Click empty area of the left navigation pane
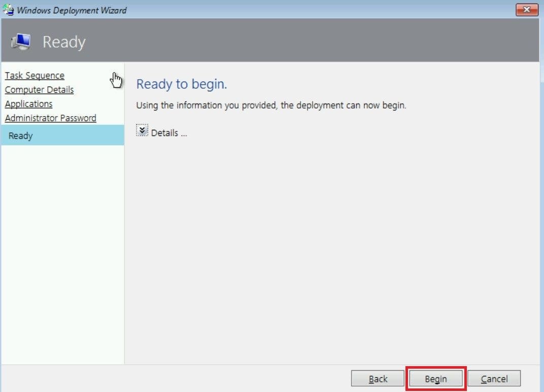The width and height of the screenshot is (544, 392). pyautogui.click(x=62, y=254)
